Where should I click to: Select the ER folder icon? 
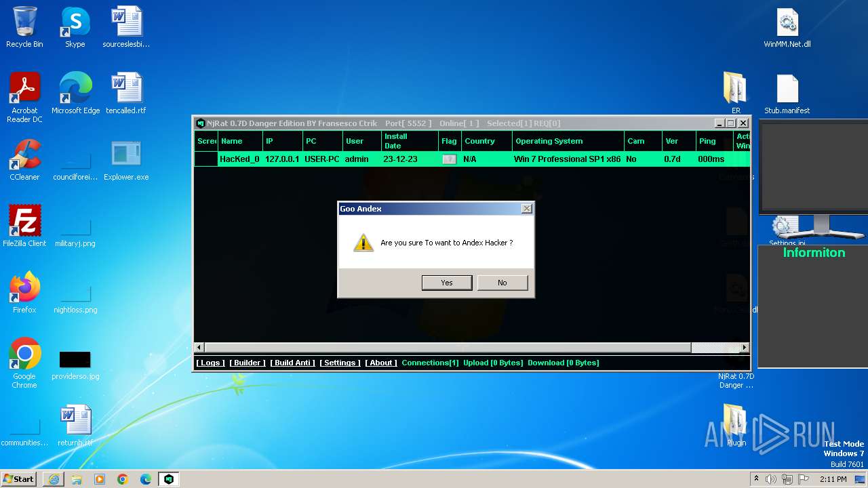click(736, 94)
